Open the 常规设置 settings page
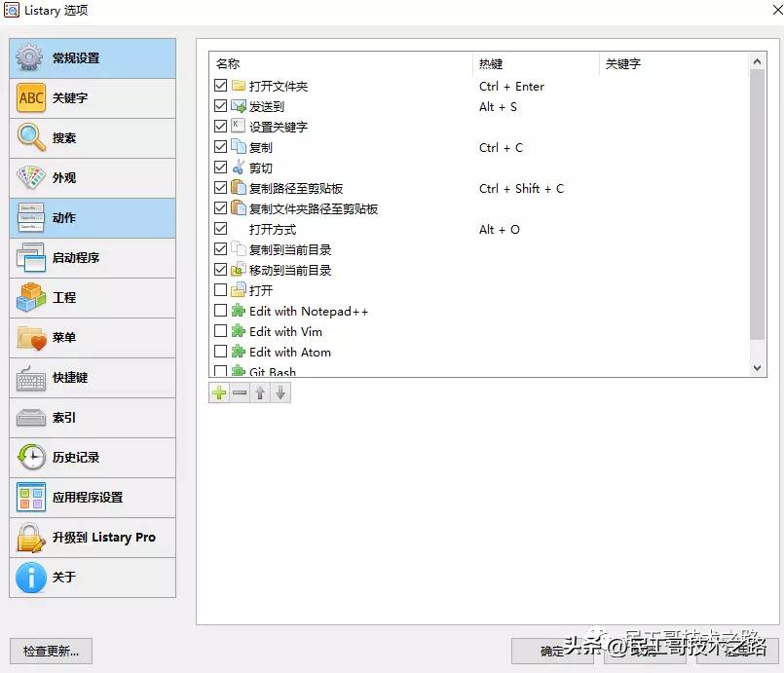This screenshot has width=784, height=673. tap(93, 58)
